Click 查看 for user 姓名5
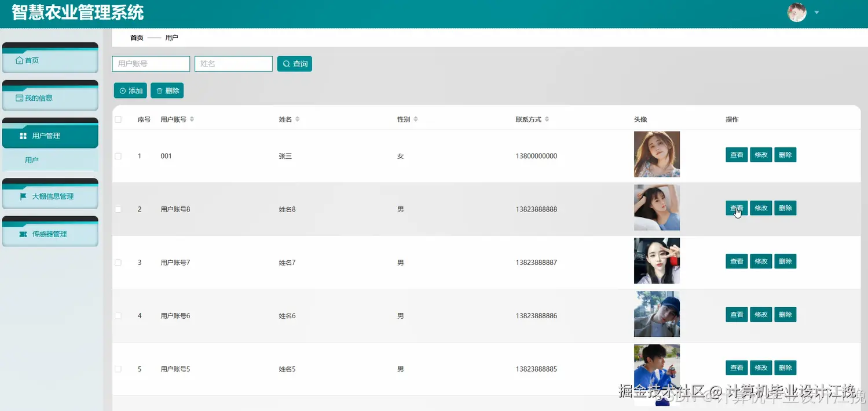This screenshot has height=411, width=868. tap(737, 368)
